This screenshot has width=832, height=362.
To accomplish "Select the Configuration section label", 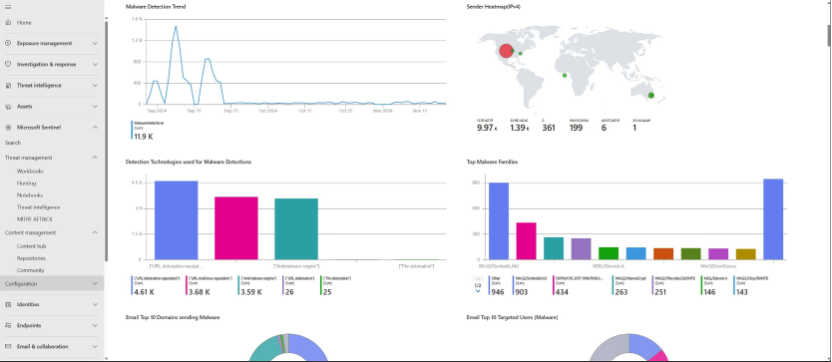I will [21, 283].
